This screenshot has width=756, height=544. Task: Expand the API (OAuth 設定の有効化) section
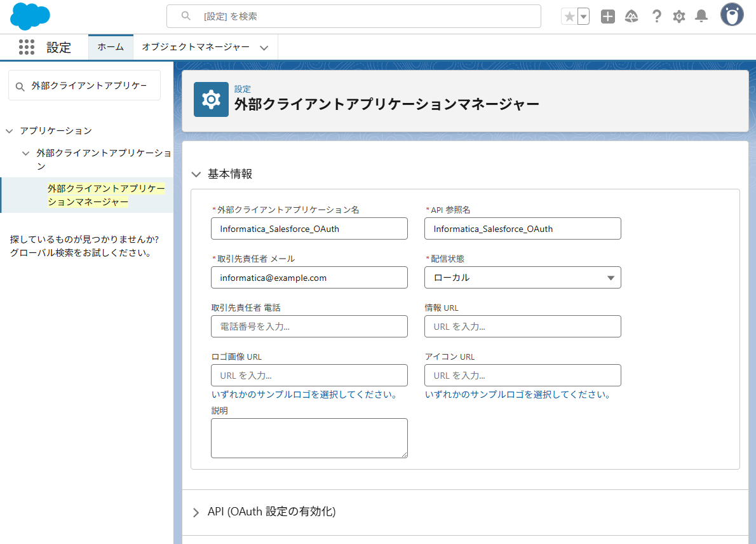pyautogui.click(x=196, y=513)
